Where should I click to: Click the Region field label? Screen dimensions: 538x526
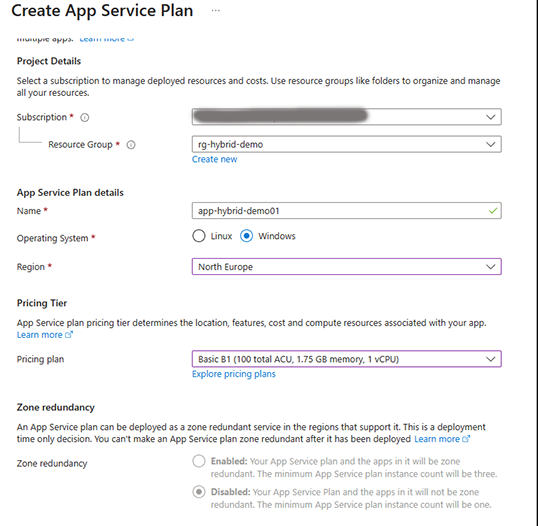(31, 267)
